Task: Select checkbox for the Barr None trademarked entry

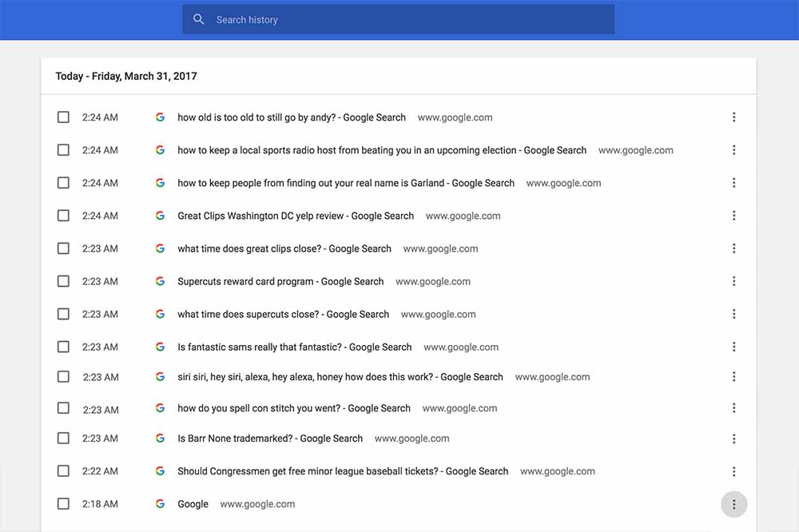Action: click(63, 439)
